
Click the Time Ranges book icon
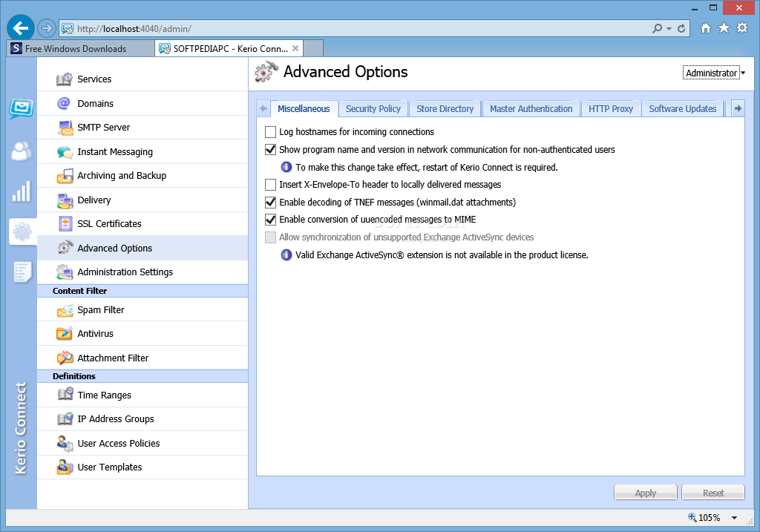65,395
